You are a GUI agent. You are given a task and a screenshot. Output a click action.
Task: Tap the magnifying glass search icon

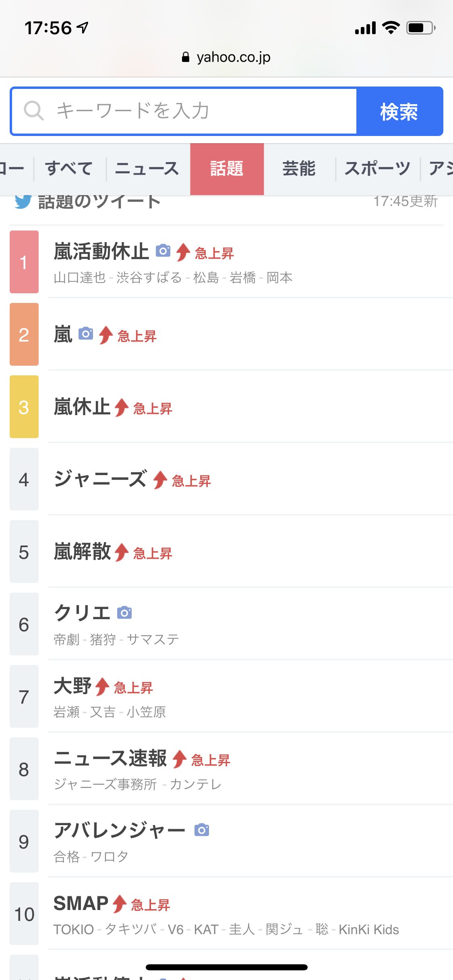click(x=33, y=111)
